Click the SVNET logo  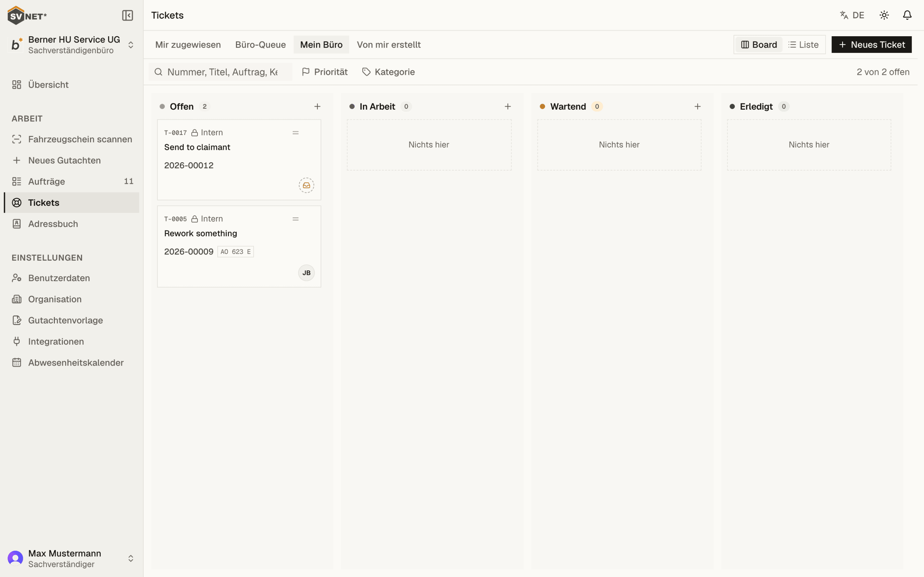27,16
